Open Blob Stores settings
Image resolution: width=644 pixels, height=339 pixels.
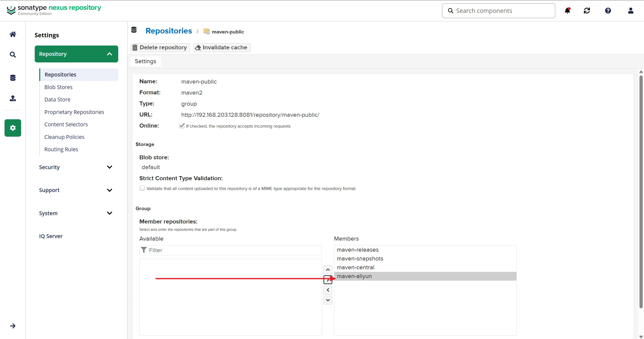click(58, 87)
